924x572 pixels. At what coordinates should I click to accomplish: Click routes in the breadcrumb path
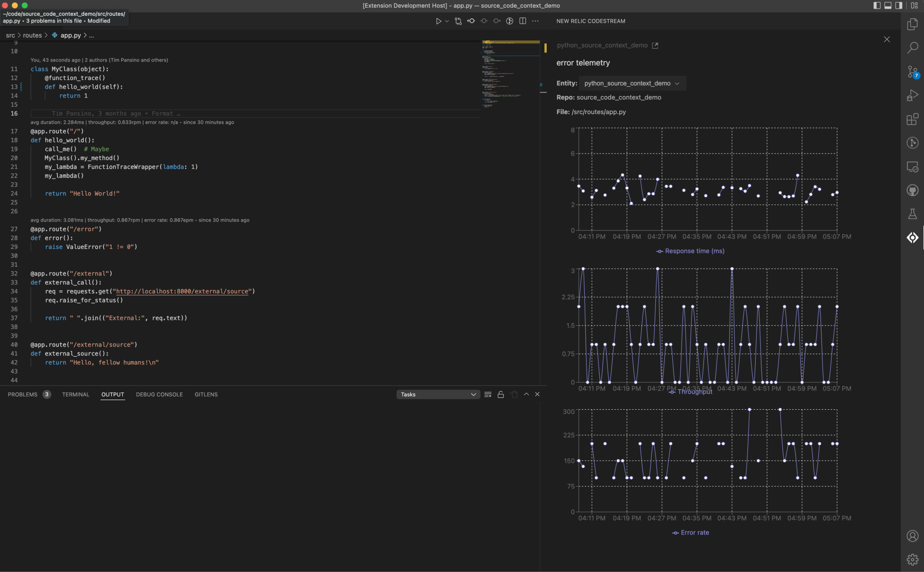(33, 35)
